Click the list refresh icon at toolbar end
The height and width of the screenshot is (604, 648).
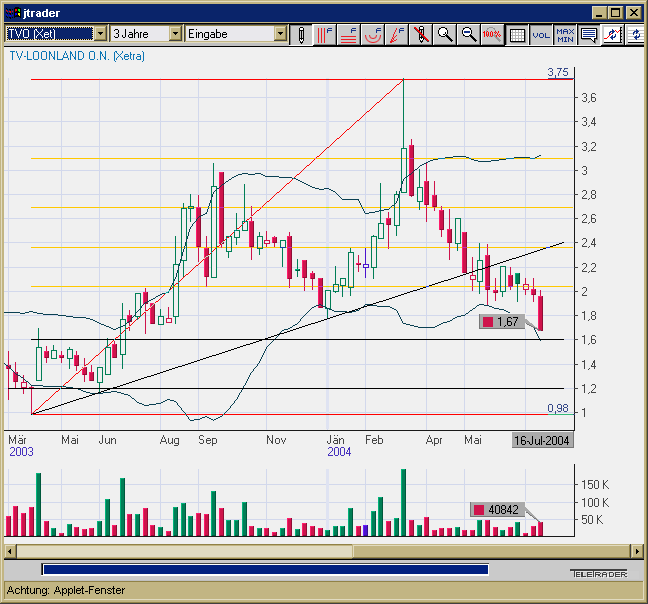(x=636, y=34)
